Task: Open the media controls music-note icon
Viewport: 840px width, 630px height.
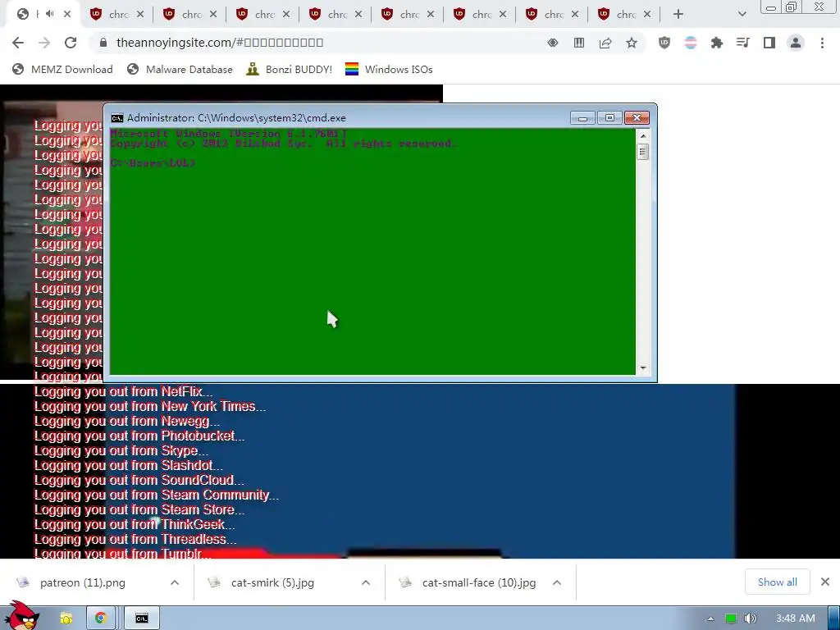Action: pos(743,43)
